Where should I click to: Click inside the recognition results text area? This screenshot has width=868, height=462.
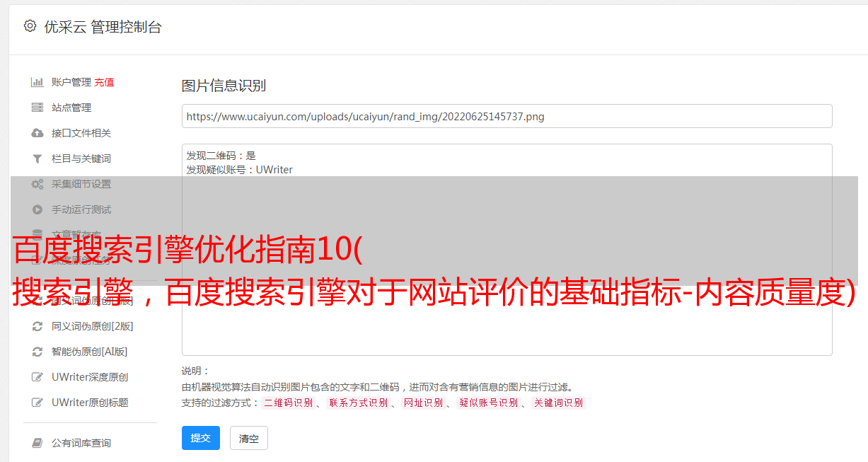pyautogui.click(x=507, y=249)
